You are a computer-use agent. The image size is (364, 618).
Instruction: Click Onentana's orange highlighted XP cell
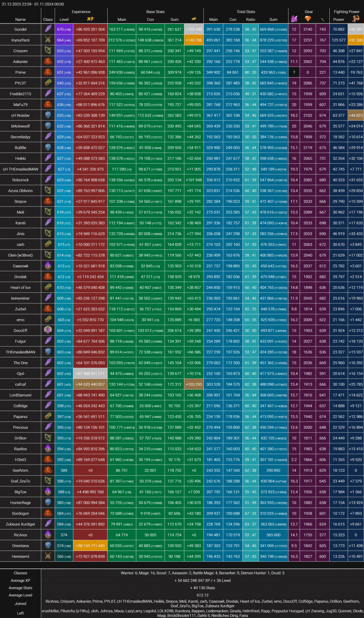[x=90, y=546]
